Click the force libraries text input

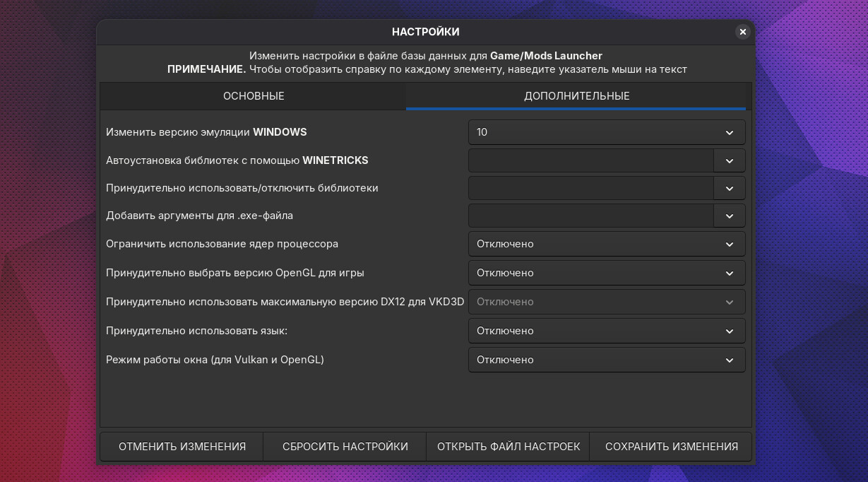591,188
